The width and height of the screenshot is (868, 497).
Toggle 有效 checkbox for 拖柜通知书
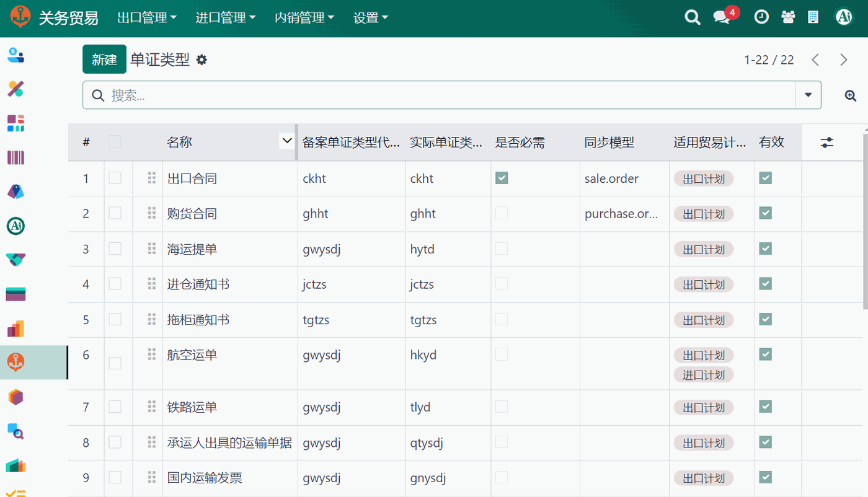(x=766, y=319)
